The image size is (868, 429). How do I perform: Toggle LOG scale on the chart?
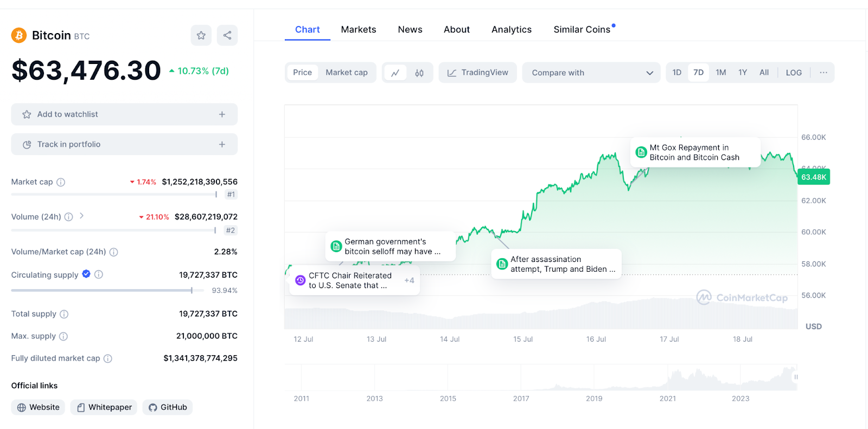click(794, 73)
